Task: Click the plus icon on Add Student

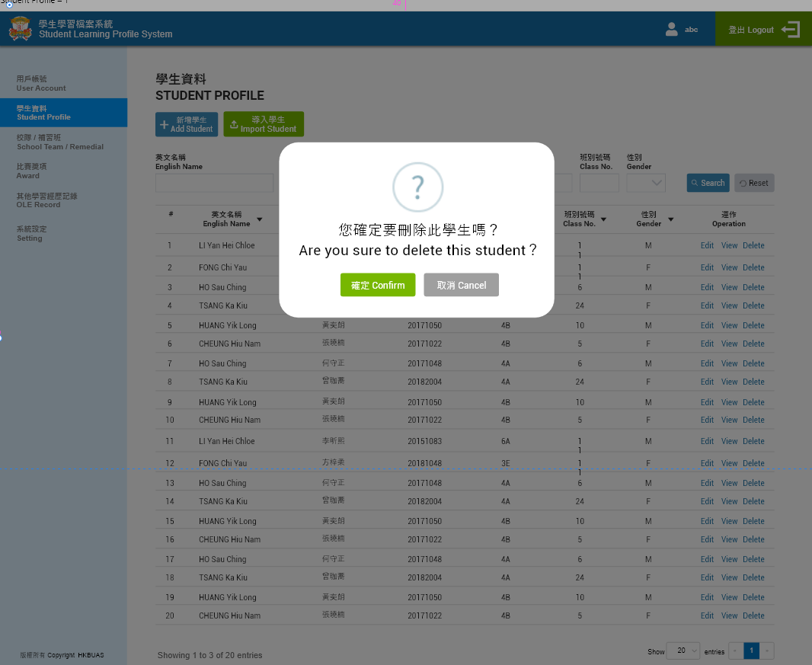Action: click(164, 125)
